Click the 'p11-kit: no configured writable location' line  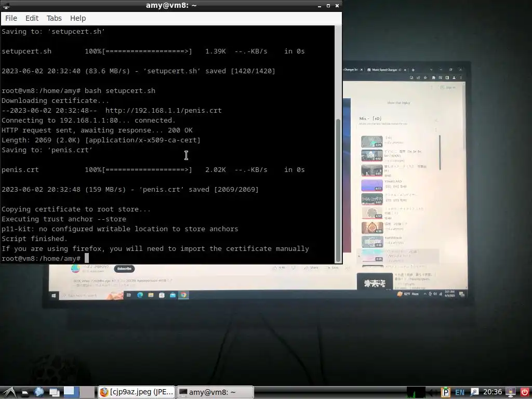point(120,229)
